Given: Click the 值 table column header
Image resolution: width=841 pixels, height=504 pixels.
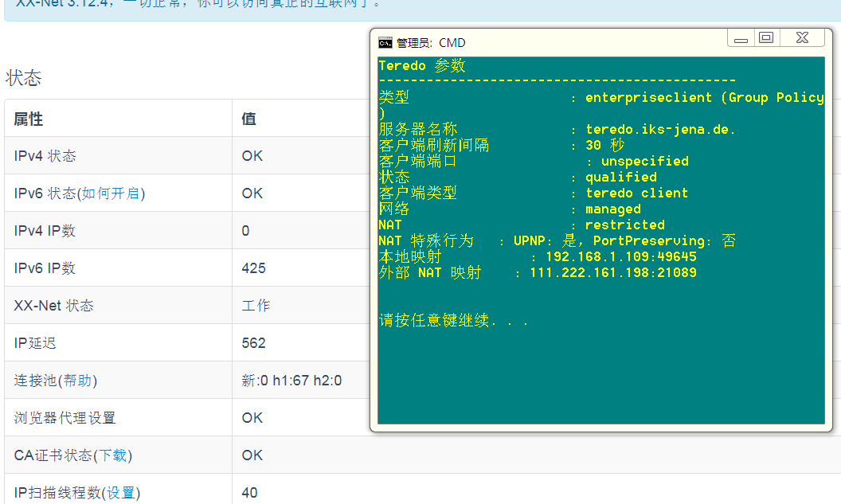Looking at the screenshot, I should (x=247, y=119).
